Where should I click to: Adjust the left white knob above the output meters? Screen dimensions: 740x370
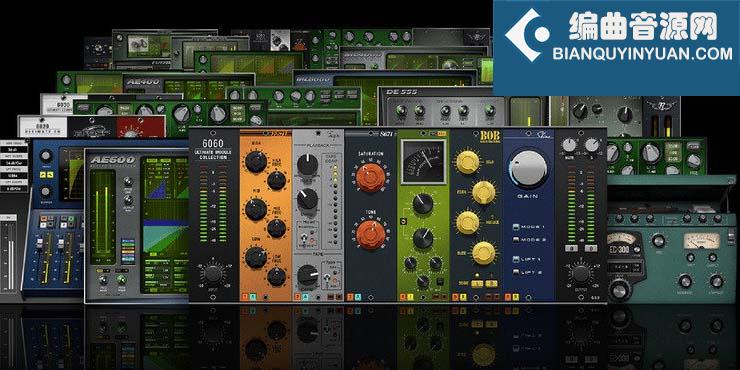tap(570, 145)
